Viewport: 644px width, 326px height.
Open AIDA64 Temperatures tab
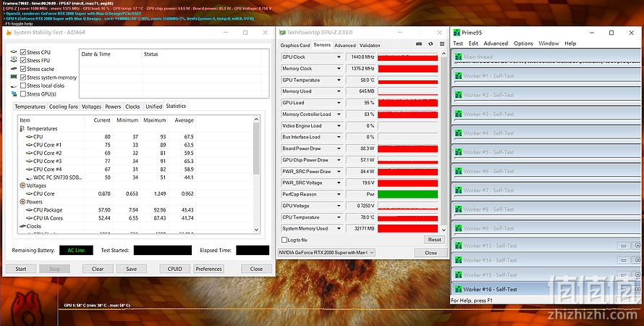(30, 106)
